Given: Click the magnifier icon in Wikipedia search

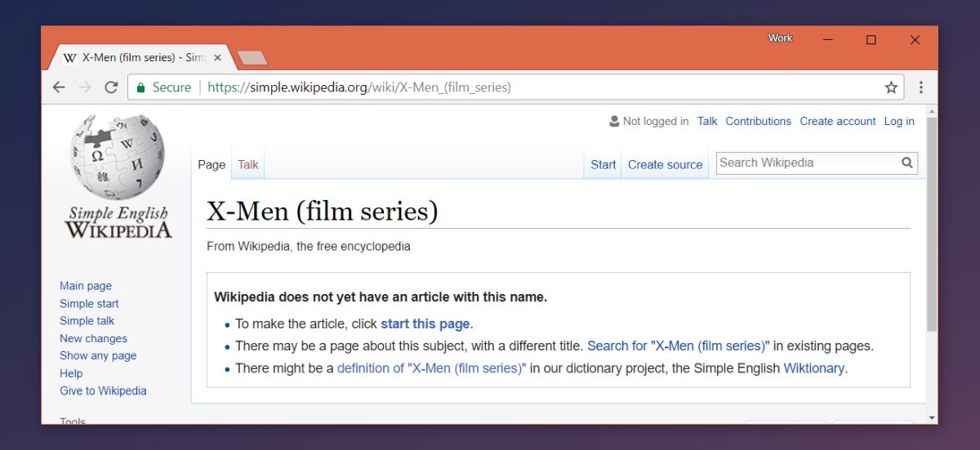Looking at the screenshot, I should (906, 163).
